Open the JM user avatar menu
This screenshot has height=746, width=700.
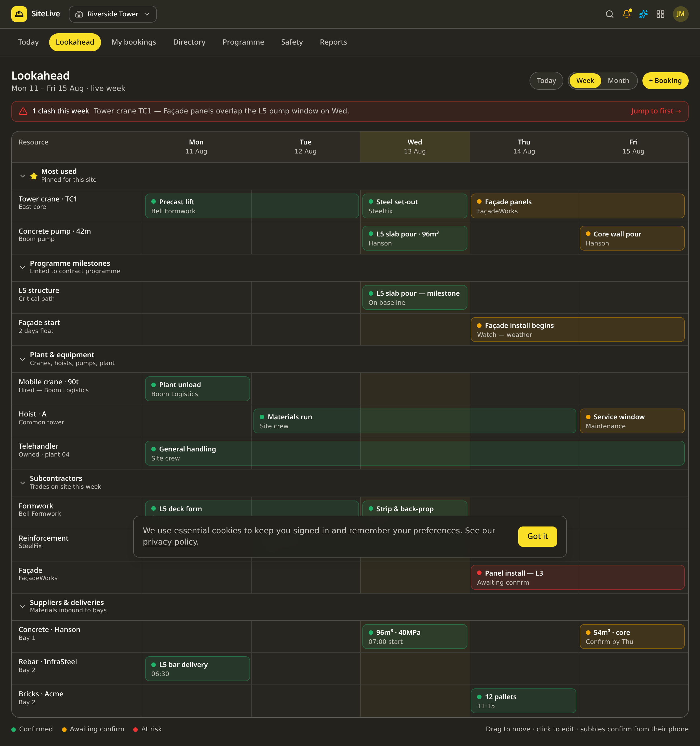tap(681, 14)
